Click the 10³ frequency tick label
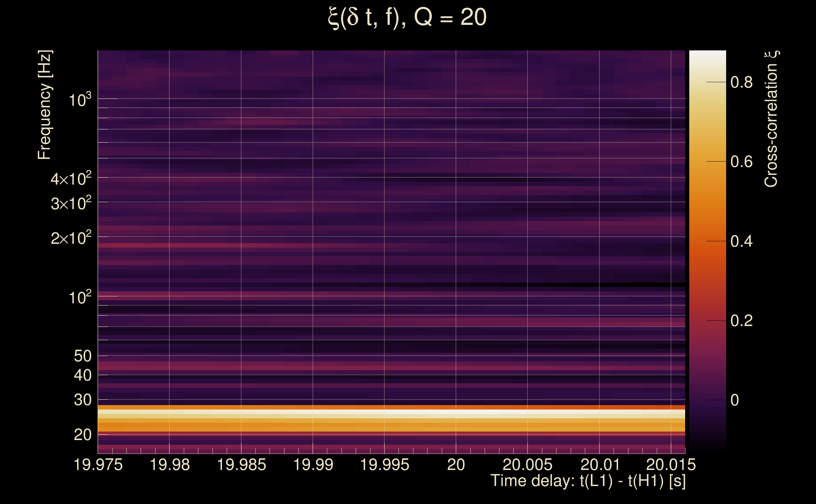The image size is (816, 504). coord(80,100)
